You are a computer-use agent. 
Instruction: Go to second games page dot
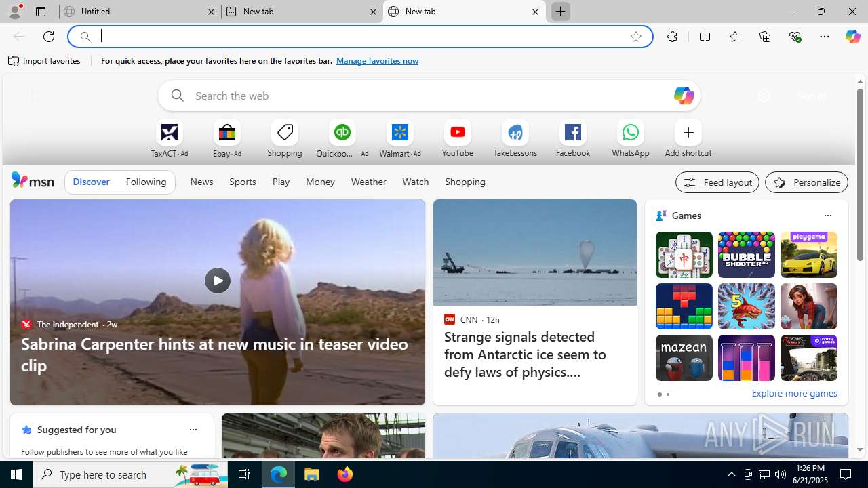[x=667, y=394]
